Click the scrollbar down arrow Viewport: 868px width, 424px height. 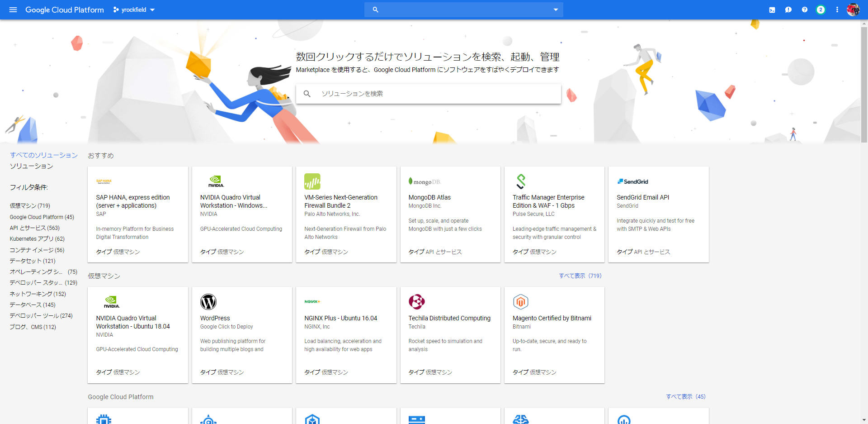coord(864,420)
